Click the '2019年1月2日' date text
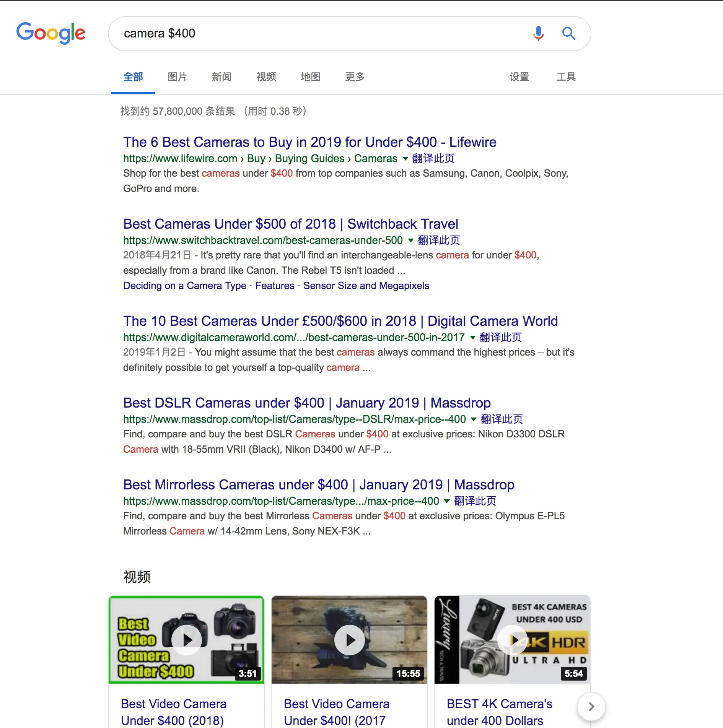 pos(154,353)
